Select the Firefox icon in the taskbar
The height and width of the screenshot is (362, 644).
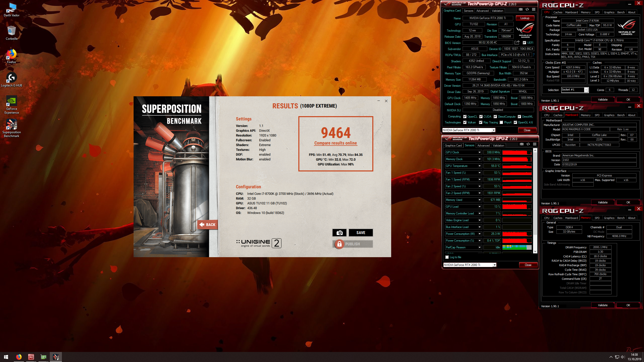click(19, 357)
